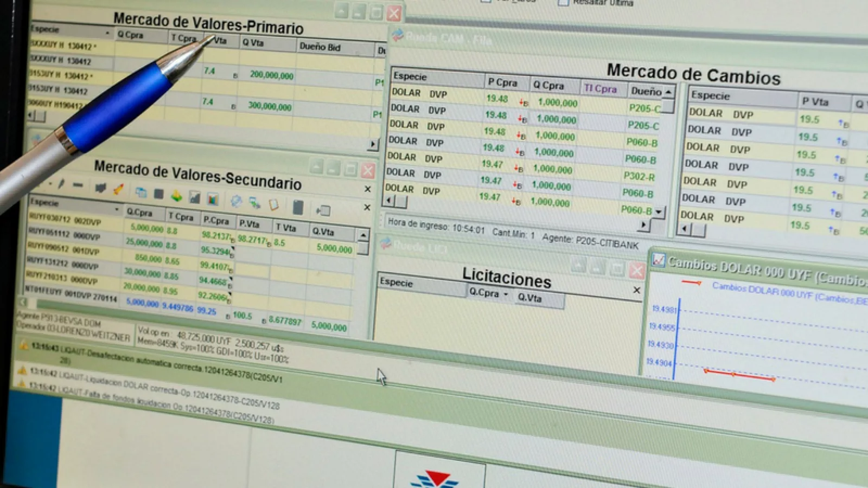Click the pencil edit icon in Secundario toolbar
868x488 pixels.
click(x=61, y=184)
